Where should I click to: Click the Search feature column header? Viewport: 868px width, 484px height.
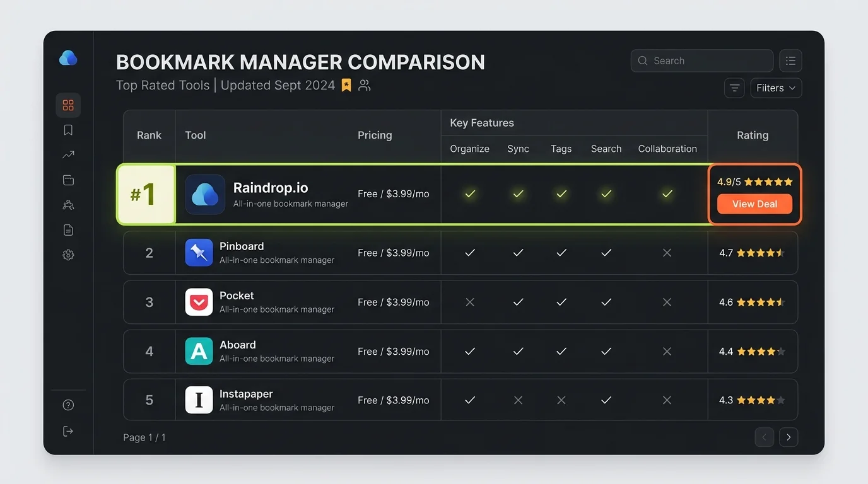606,149
